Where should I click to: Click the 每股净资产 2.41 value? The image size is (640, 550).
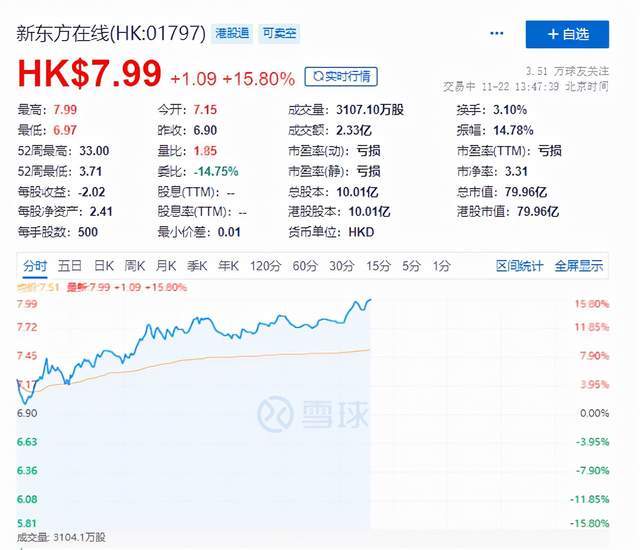(101, 212)
